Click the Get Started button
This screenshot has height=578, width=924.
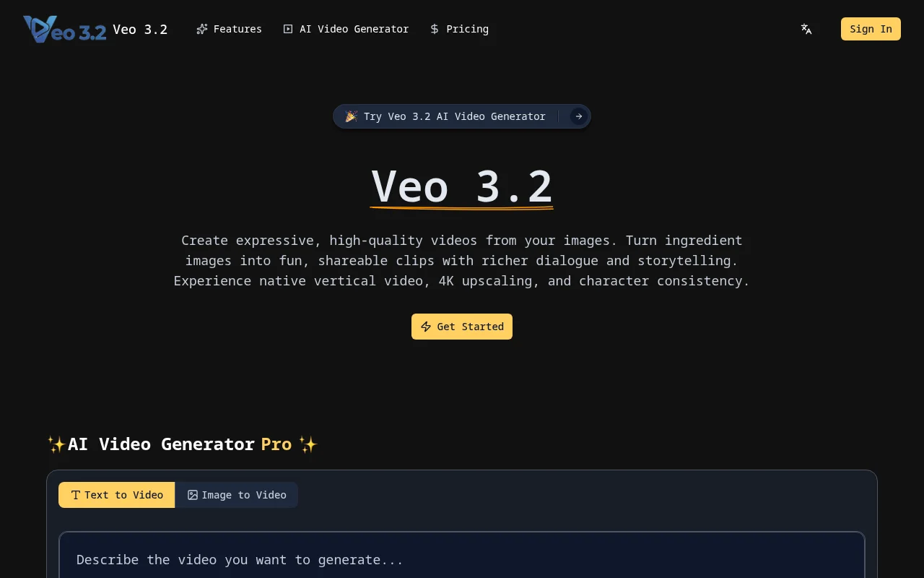click(462, 327)
